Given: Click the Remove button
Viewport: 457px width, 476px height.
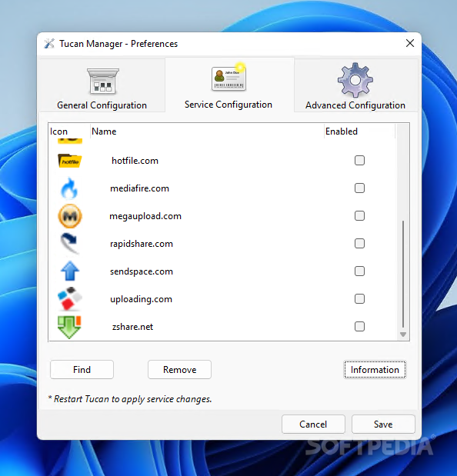Looking at the screenshot, I should (180, 370).
